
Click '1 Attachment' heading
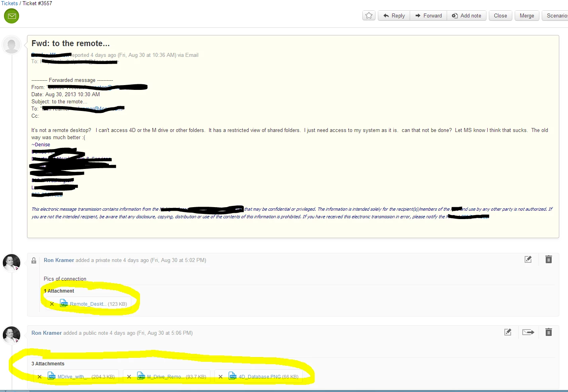(59, 291)
